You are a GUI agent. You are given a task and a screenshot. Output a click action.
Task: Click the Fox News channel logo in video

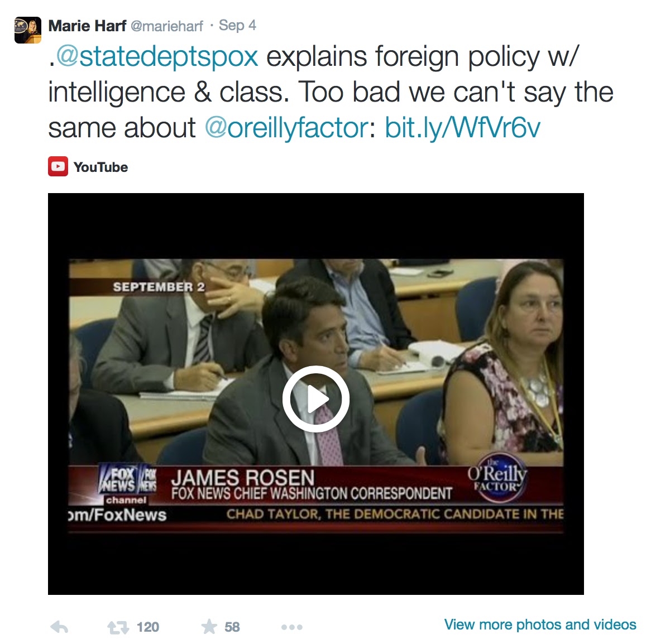pos(127,483)
